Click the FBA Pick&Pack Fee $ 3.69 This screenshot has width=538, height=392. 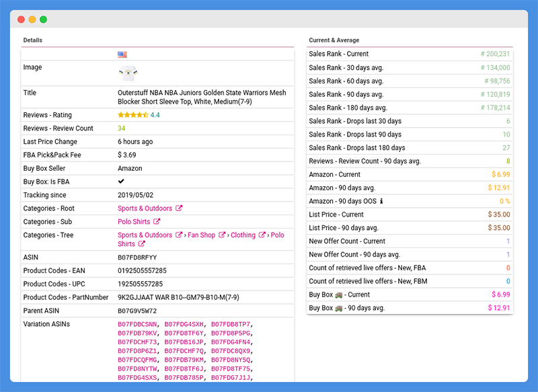click(127, 155)
